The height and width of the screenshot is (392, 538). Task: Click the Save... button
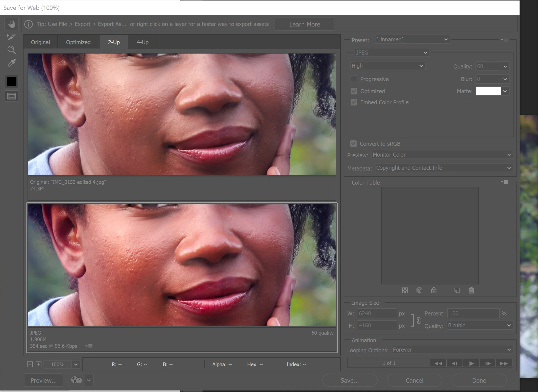[x=350, y=380]
